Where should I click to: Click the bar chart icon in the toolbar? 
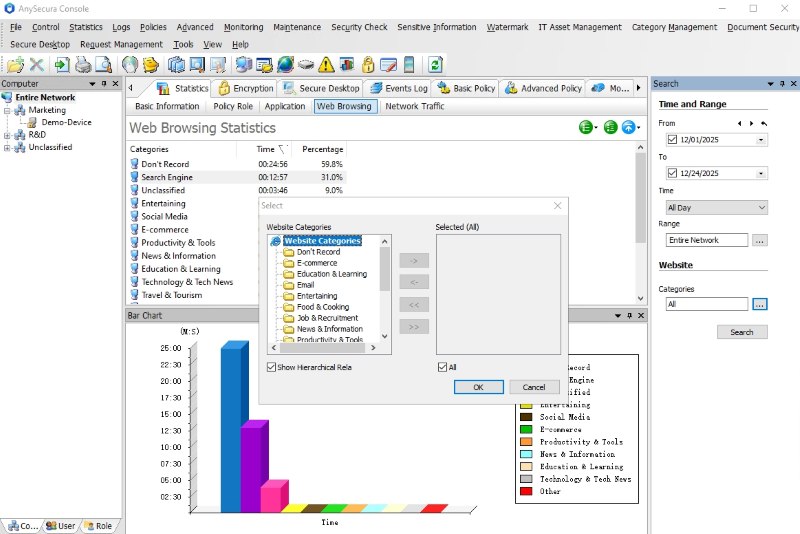click(347, 65)
